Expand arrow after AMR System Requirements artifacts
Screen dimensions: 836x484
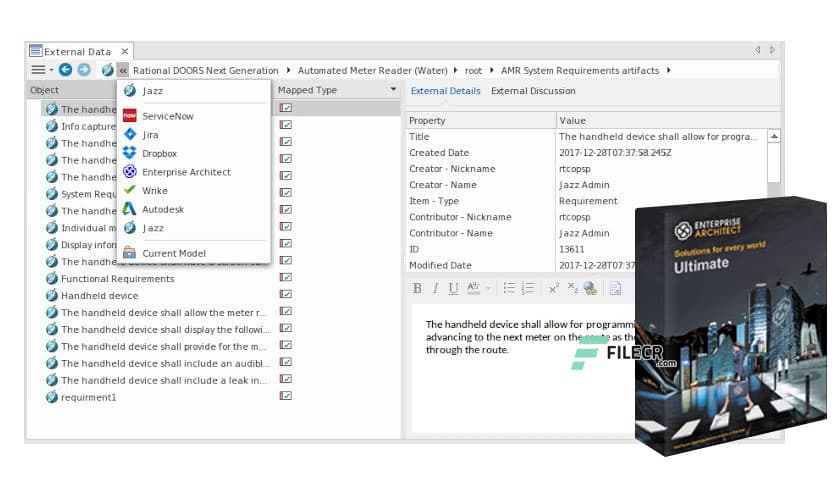pos(668,70)
